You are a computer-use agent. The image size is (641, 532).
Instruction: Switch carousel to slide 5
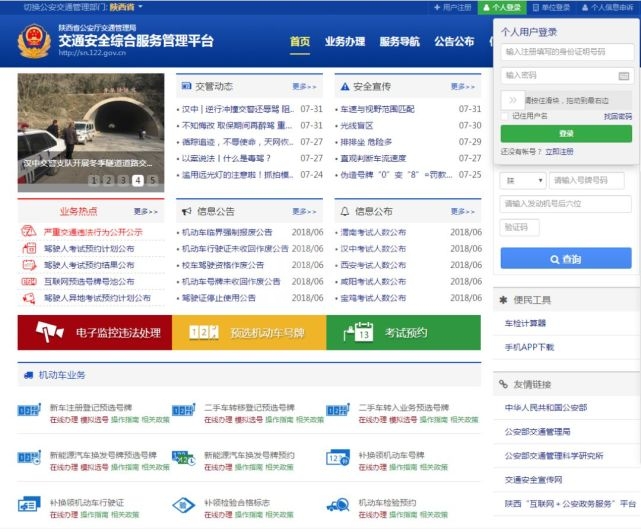[x=153, y=180]
